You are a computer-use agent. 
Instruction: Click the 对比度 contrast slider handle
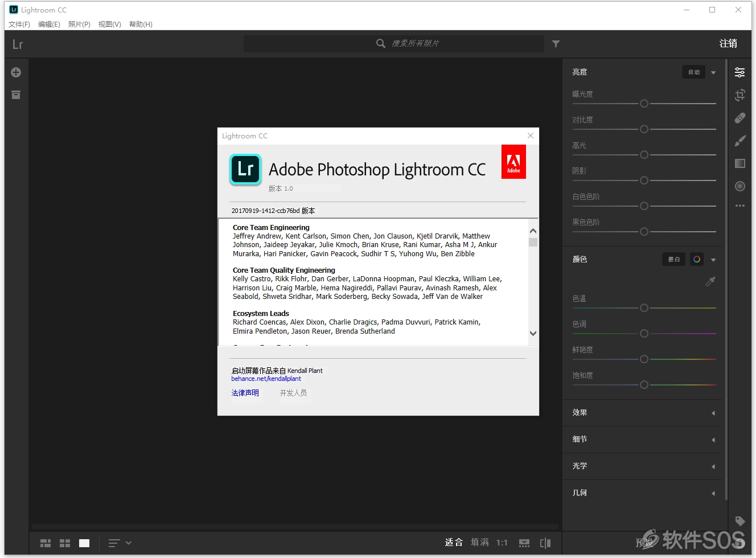(644, 129)
